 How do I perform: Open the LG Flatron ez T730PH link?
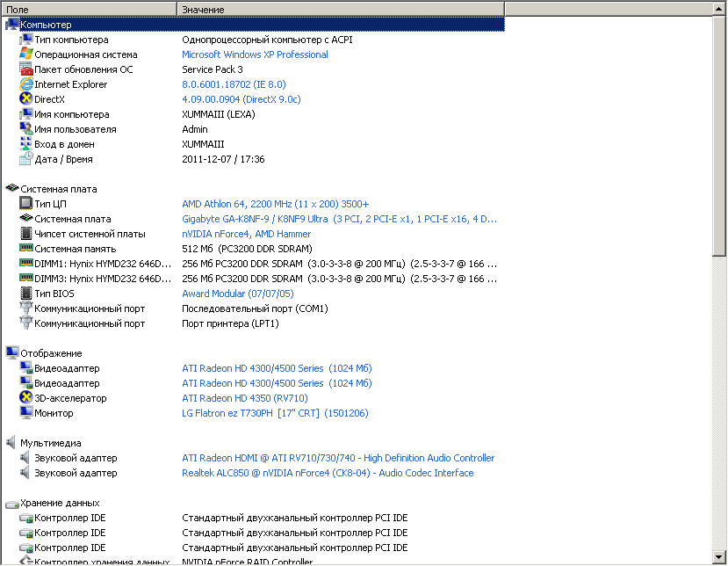275,413
